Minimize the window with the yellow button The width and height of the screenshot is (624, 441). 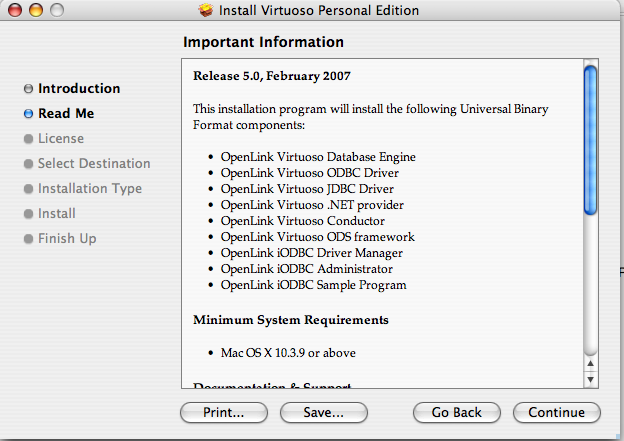(36, 10)
